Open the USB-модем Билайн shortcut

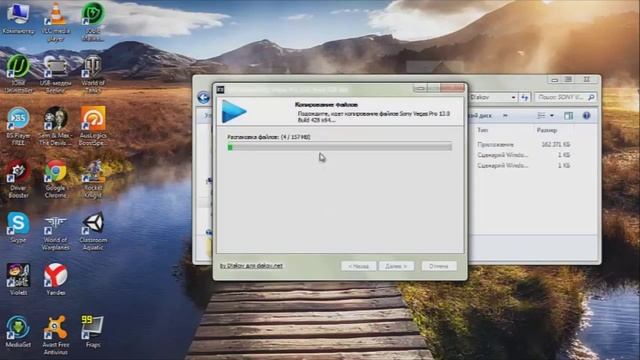tap(56, 73)
